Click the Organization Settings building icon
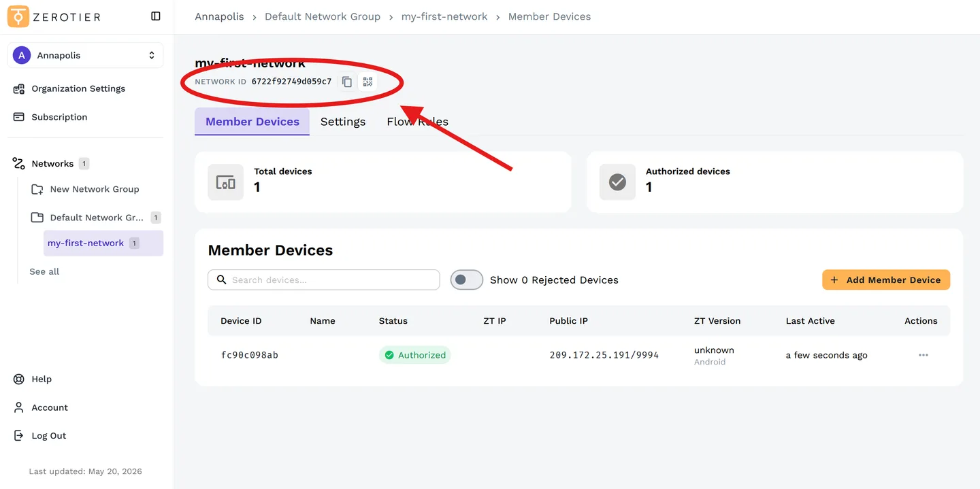Viewport: 980px width, 489px height. (x=19, y=88)
